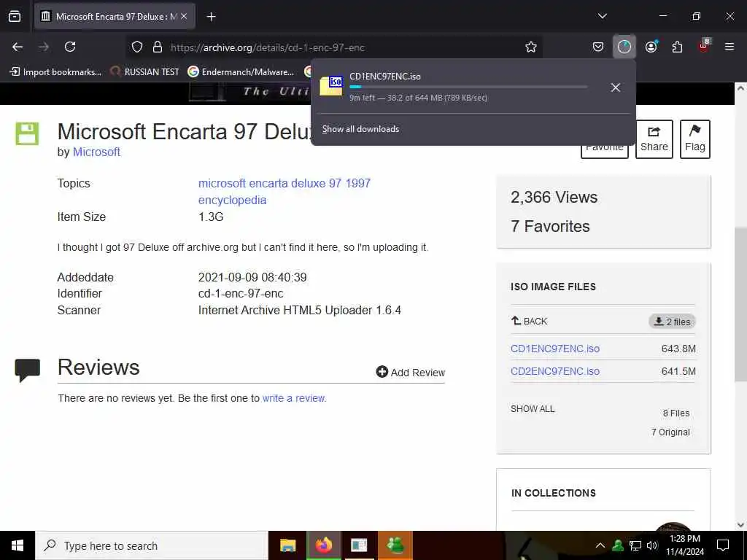747x560 pixels.
Task: Toggle the downloads panel toolbar button
Action: pyautogui.click(x=624, y=47)
